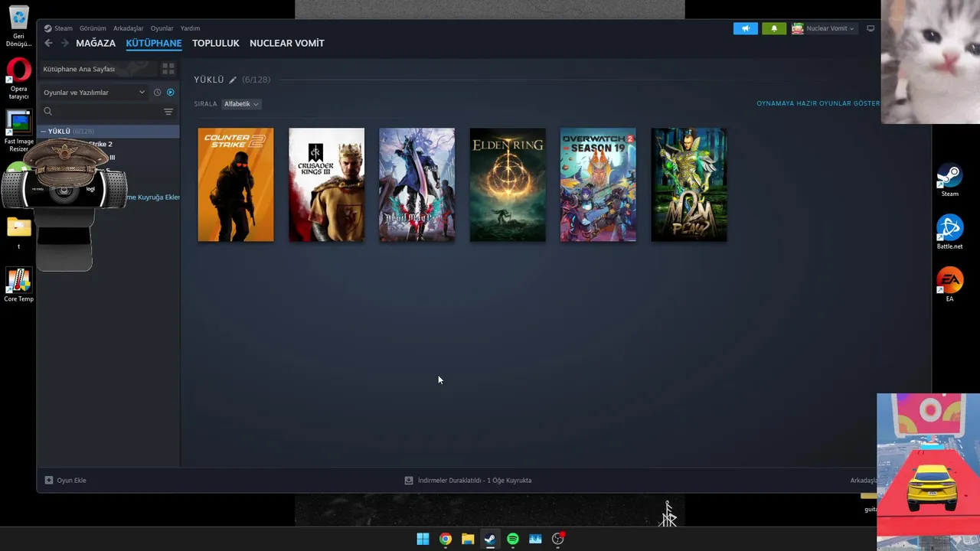Screen dimensions: 980x551
Task: Open notifications with the green bell
Action: (774, 28)
